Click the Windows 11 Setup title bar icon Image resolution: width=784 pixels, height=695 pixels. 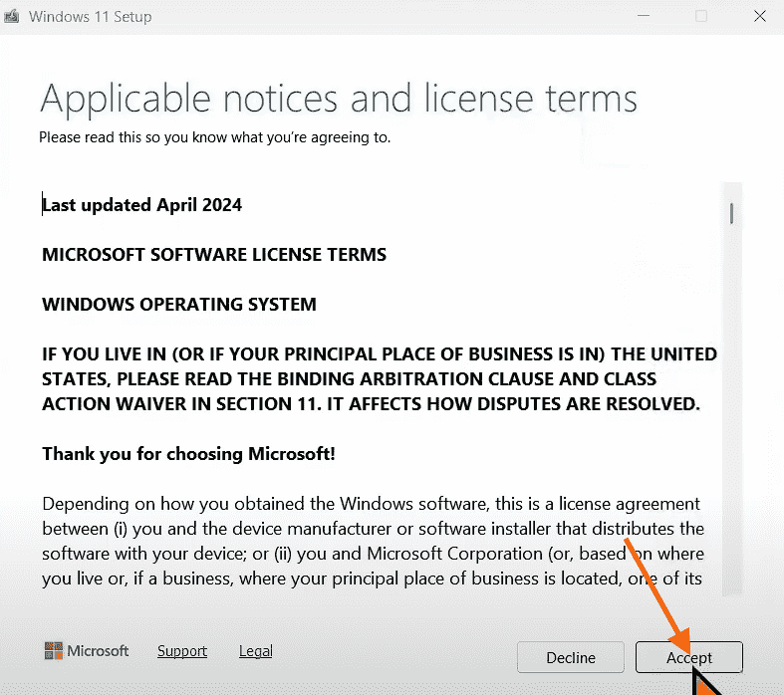tap(12, 17)
